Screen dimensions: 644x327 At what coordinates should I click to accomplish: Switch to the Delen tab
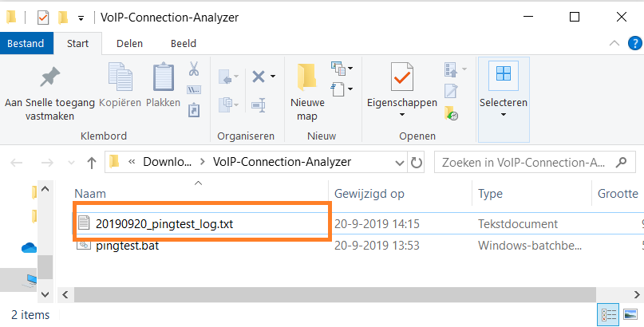[129, 44]
